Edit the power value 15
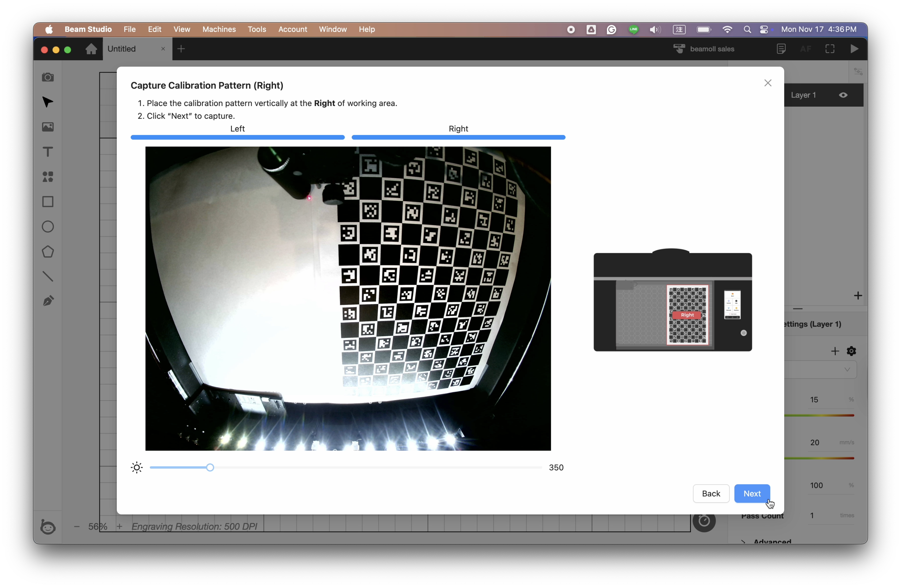The width and height of the screenshot is (901, 588). pyautogui.click(x=814, y=399)
